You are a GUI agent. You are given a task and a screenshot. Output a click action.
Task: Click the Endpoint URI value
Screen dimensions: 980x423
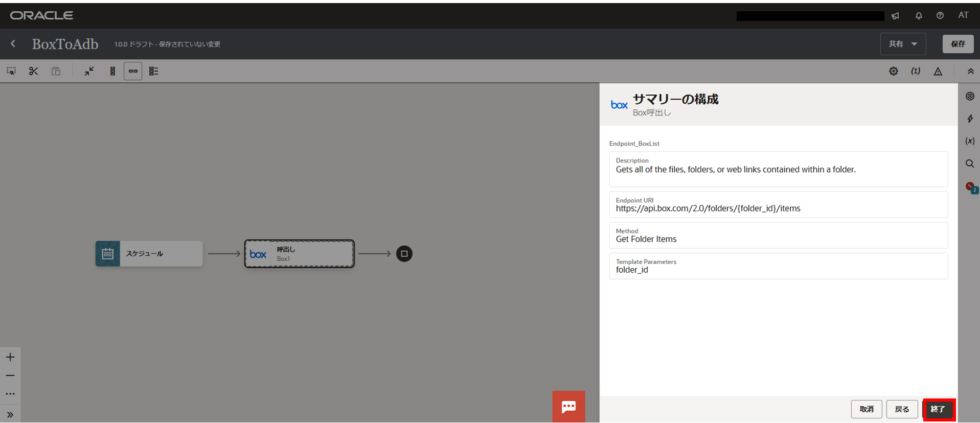pyautogui.click(x=708, y=208)
